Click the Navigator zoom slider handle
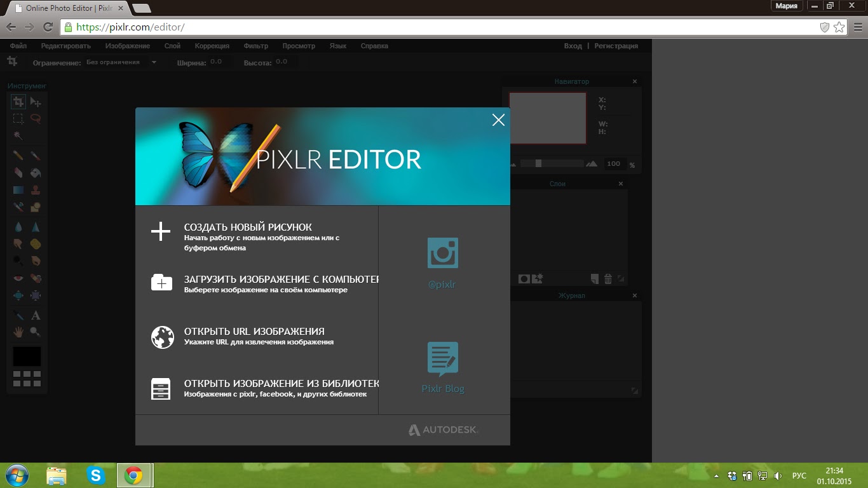The width and height of the screenshot is (868, 488). coord(538,163)
